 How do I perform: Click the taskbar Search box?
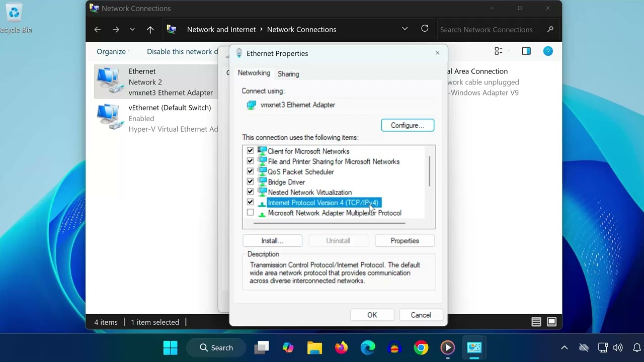216,347
